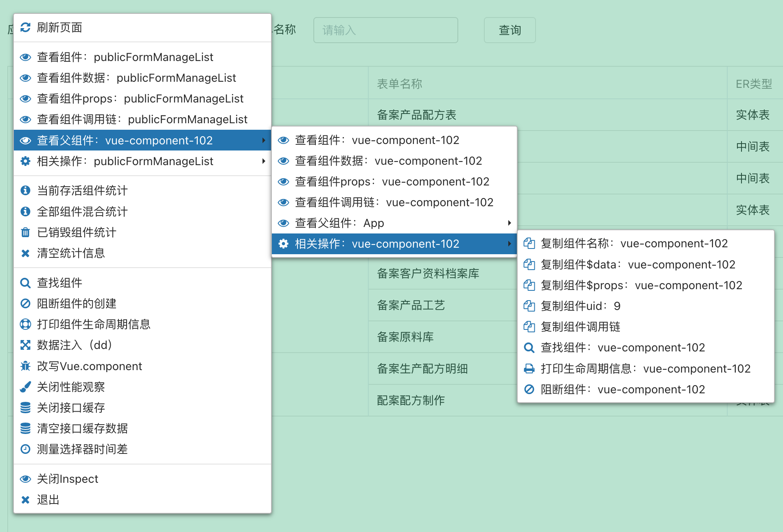Expand 查看父组件: App submenu arrow
The height and width of the screenshot is (532, 783).
click(509, 223)
